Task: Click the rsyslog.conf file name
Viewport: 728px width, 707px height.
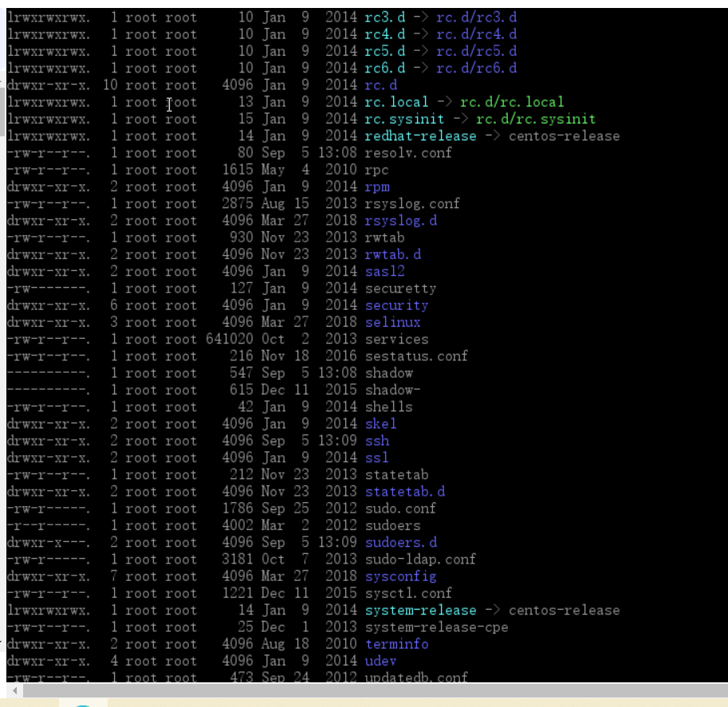Action: coord(412,204)
